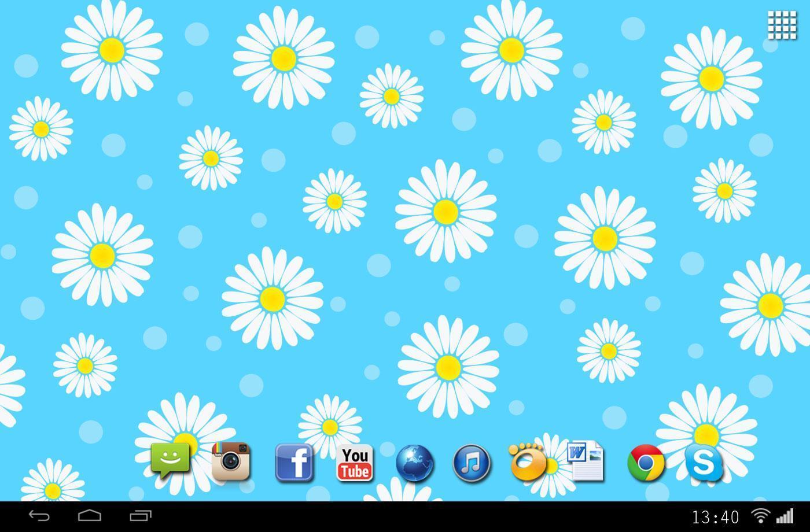Launch the orange paw GOM Player app
The height and width of the screenshot is (532, 810).
tap(526, 461)
